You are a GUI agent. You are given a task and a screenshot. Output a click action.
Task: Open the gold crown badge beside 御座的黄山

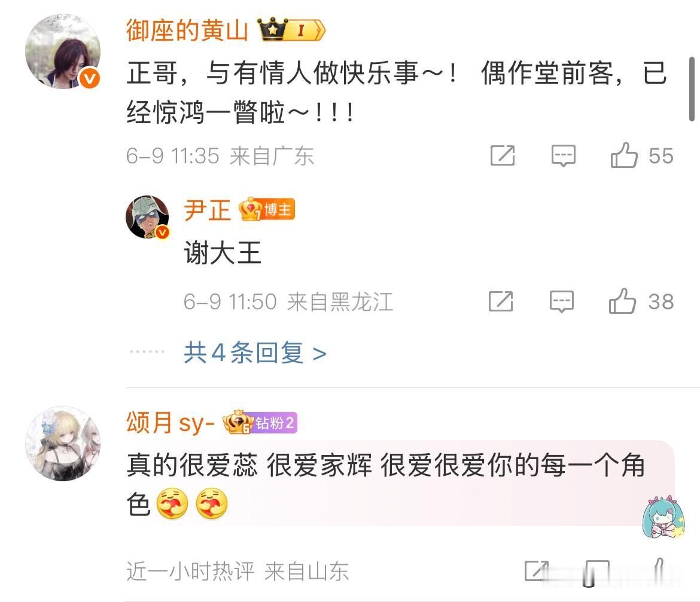pyautogui.click(x=291, y=30)
